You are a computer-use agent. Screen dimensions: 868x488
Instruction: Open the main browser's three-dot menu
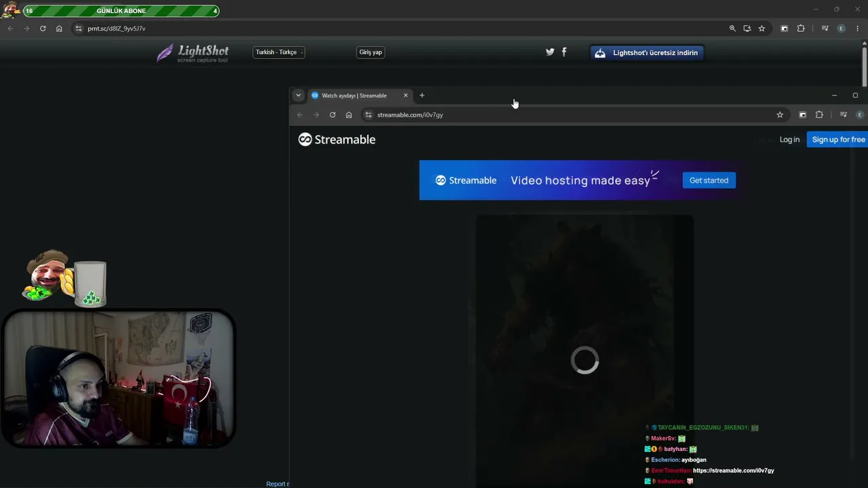pyautogui.click(x=858, y=28)
